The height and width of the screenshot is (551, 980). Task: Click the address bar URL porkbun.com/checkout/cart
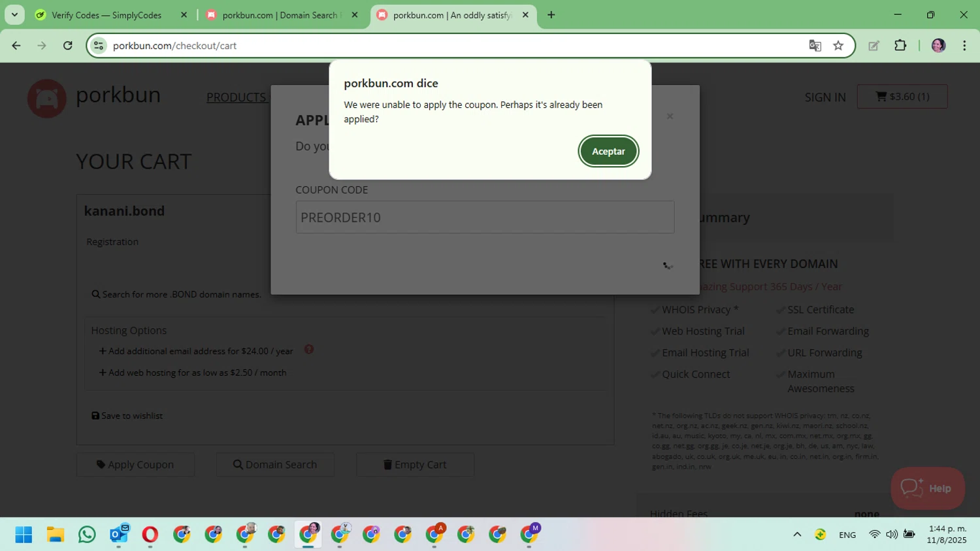174,46
